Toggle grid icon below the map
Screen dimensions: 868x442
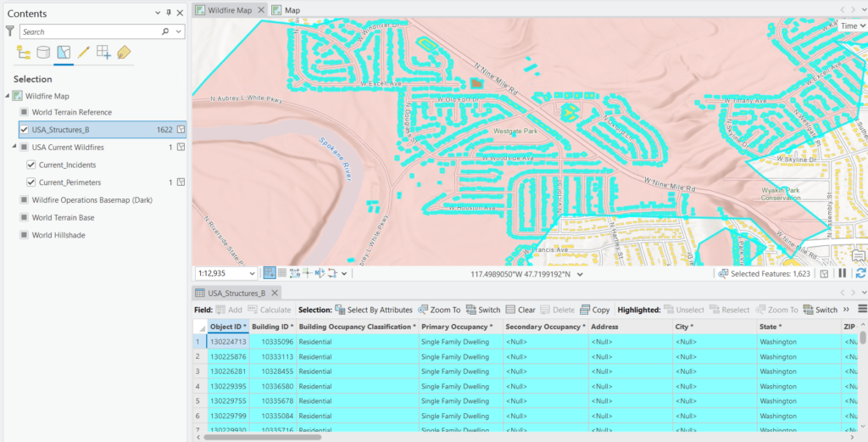pos(281,273)
